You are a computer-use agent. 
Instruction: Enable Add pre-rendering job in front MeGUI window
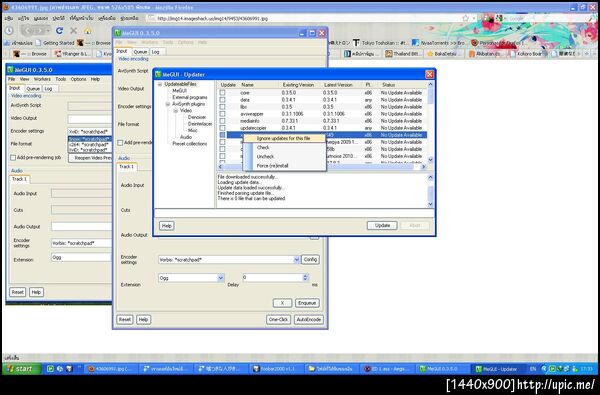coord(120,142)
